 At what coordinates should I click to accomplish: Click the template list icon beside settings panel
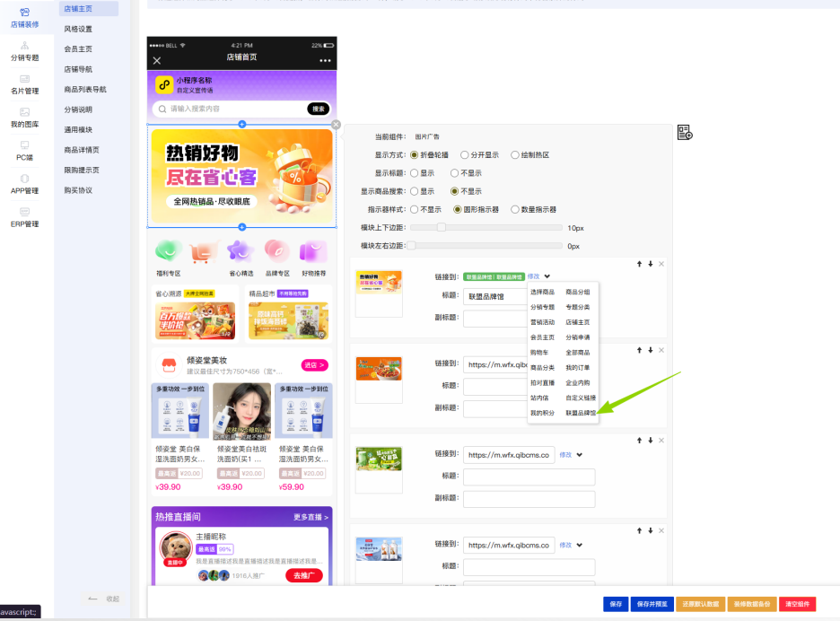coord(685,132)
